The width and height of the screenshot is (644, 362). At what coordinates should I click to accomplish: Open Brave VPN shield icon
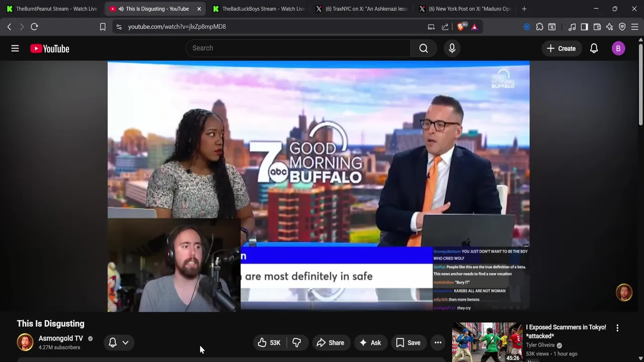622,27
